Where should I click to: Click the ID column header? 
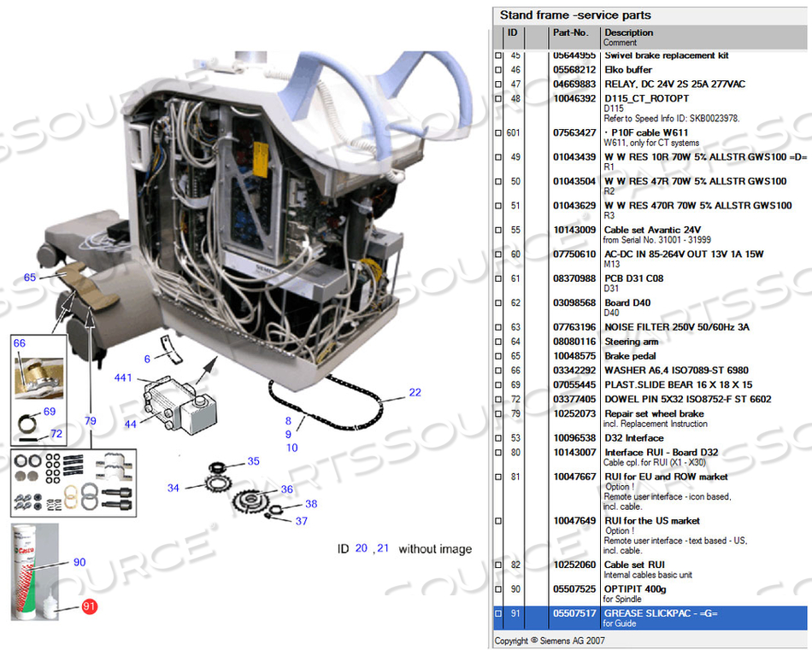coord(512,33)
